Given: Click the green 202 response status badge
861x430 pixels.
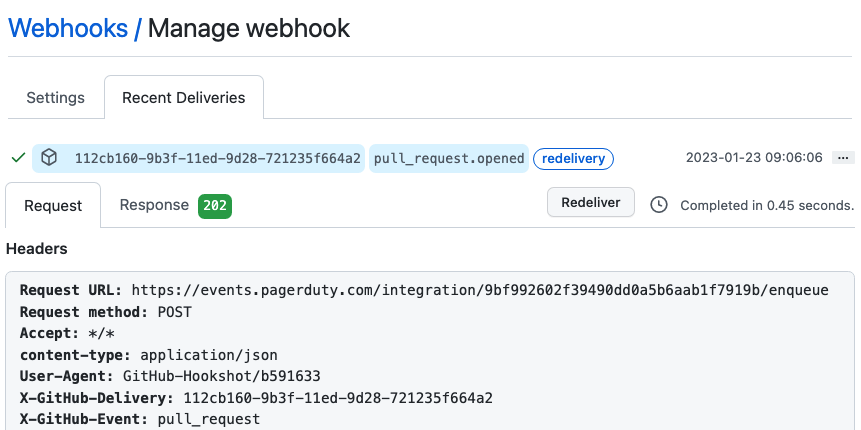Looking at the screenshot, I should pyautogui.click(x=215, y=206).
